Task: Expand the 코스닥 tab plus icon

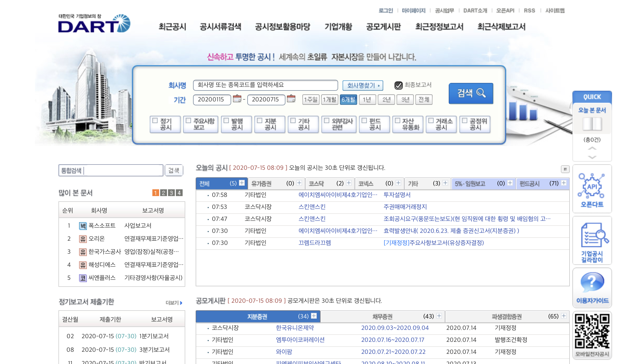Action: [x=349, y=183]
